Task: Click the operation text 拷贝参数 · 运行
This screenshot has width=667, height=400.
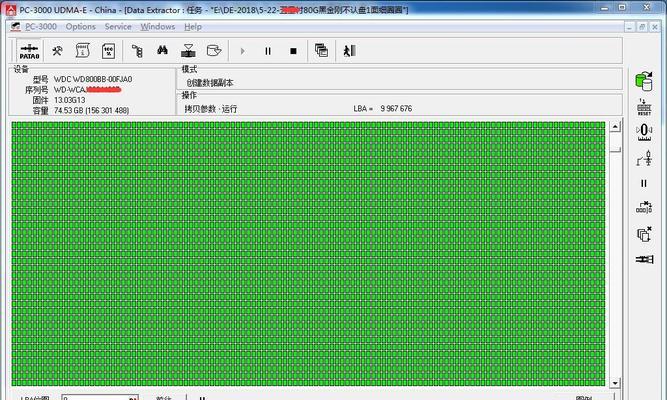Action: tap(211, 109)
